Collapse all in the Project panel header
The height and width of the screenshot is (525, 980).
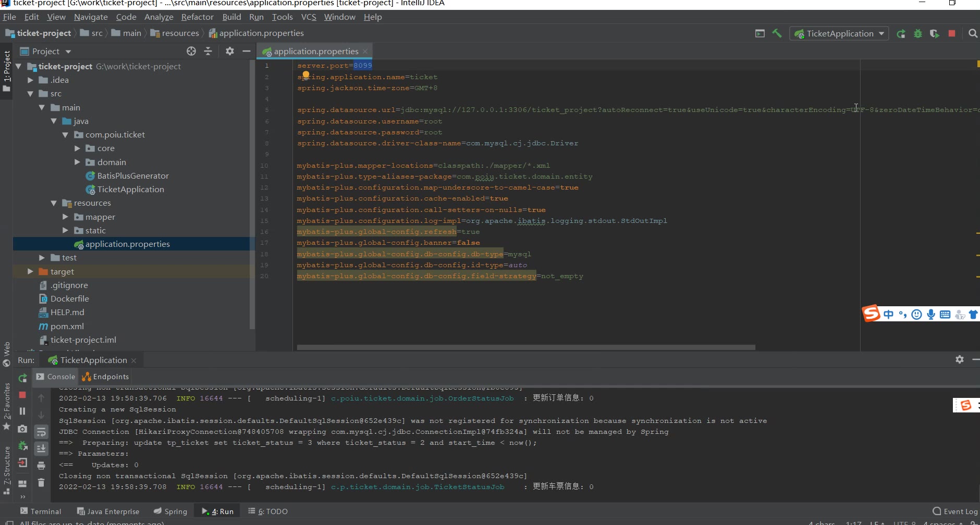point(208,51)
